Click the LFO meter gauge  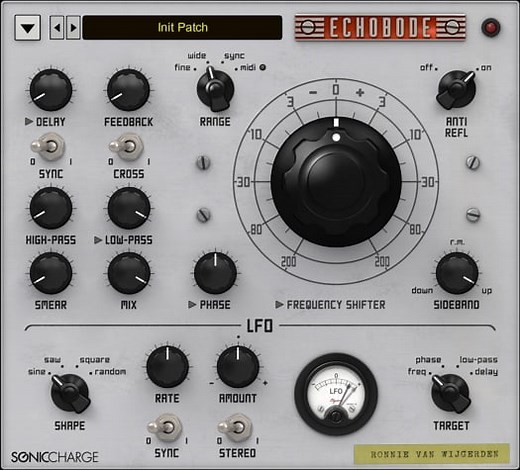(x=336, y=395)
